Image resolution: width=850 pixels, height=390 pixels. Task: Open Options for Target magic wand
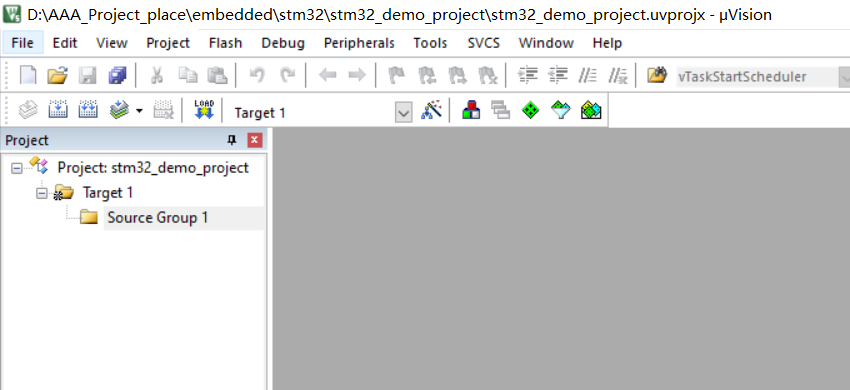click(x=432, y=111)
